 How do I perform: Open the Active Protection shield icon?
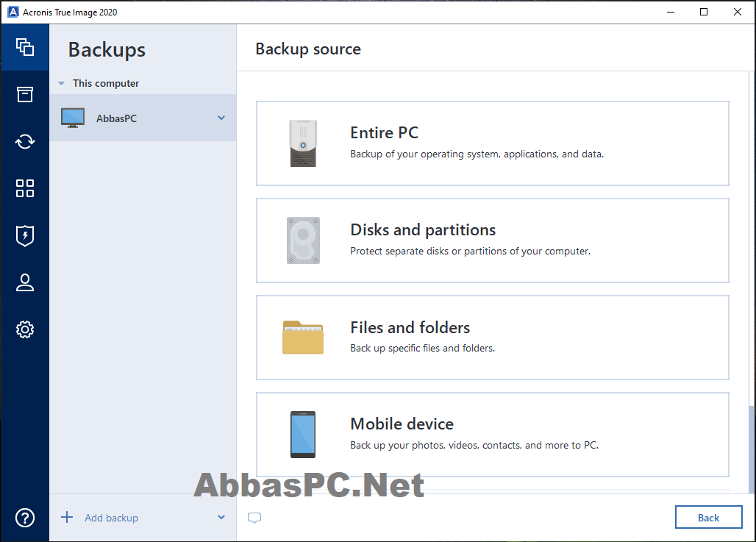point(24,236)
